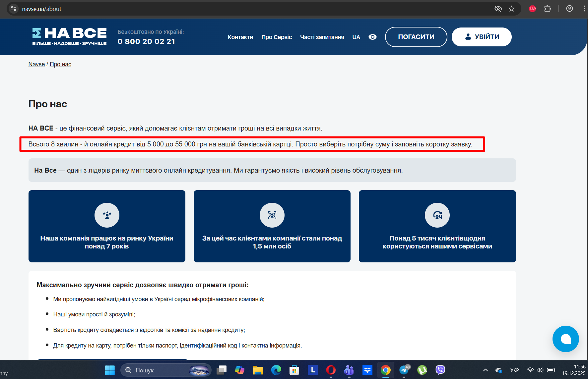Viewport: 588px width, 379px height.
Task: Click the crossed-eye tracking protection icon in address bar
Action: coord(498,9)
